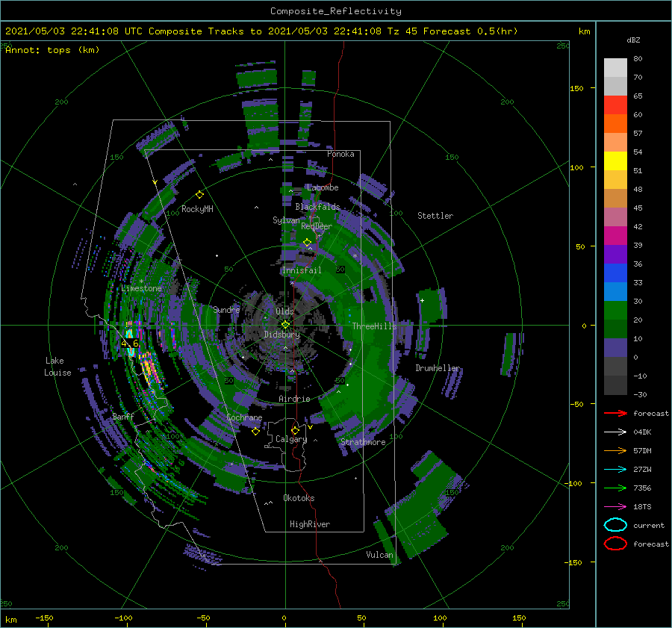Image resolution: width=672 pixels, height=628 pixels.
Task: Select the Lacombe label on map
Action: click(323, 187)
